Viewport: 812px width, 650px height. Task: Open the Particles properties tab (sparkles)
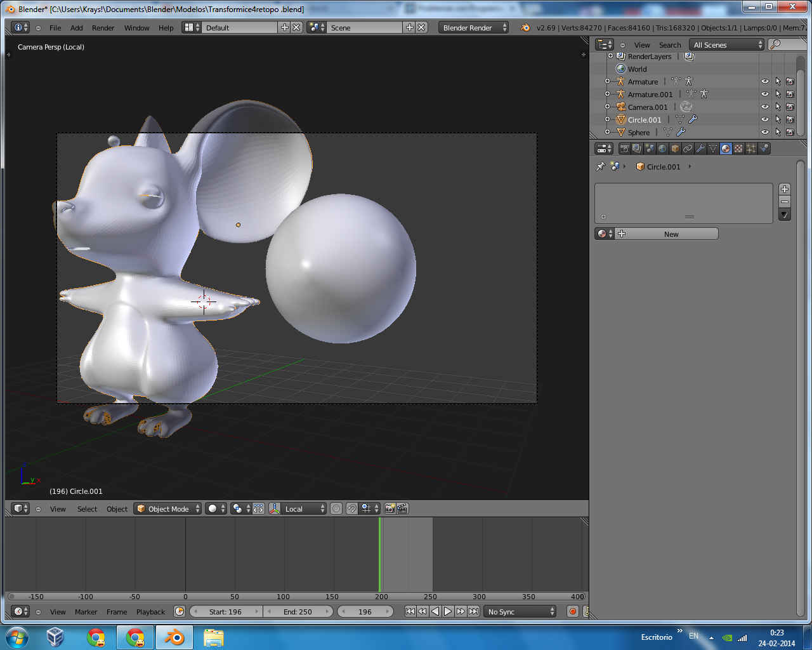pyautogui.click(x=751, y=149)
